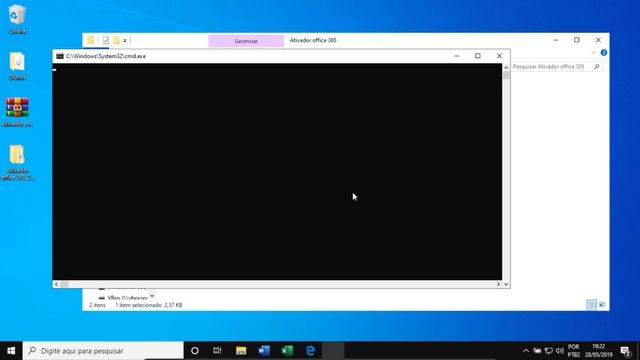Viewport: 640px width, 360px height.
Task: Open the network icon in the system tray
Action: point(549,351)
